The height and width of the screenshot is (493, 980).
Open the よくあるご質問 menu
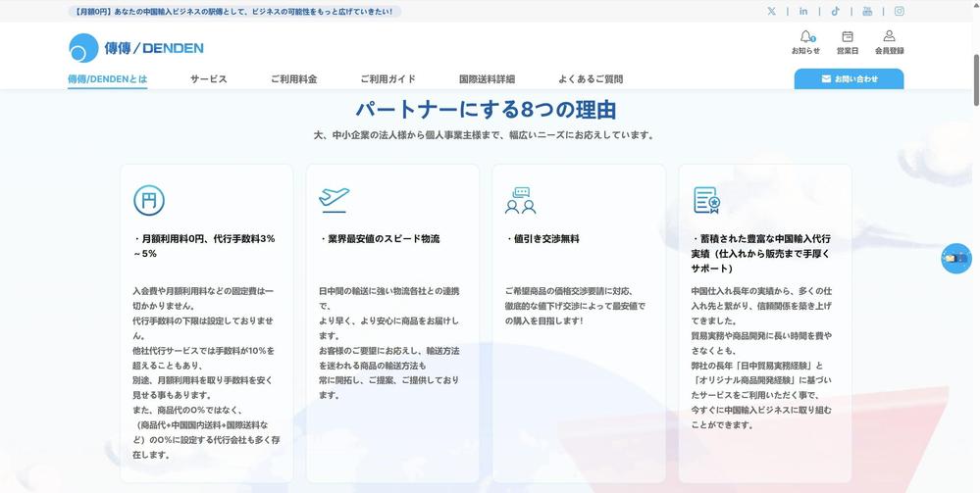(591, 79)
